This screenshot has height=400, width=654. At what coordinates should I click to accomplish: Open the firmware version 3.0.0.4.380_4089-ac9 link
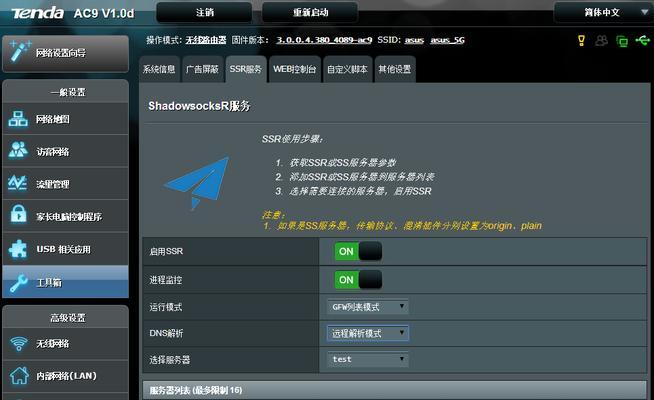tap(324, 40)
